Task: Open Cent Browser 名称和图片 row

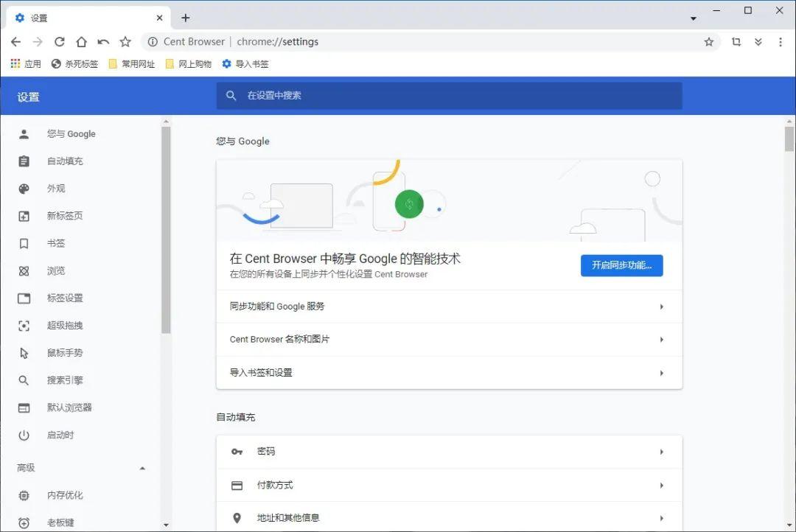Action: coord(450,340)
